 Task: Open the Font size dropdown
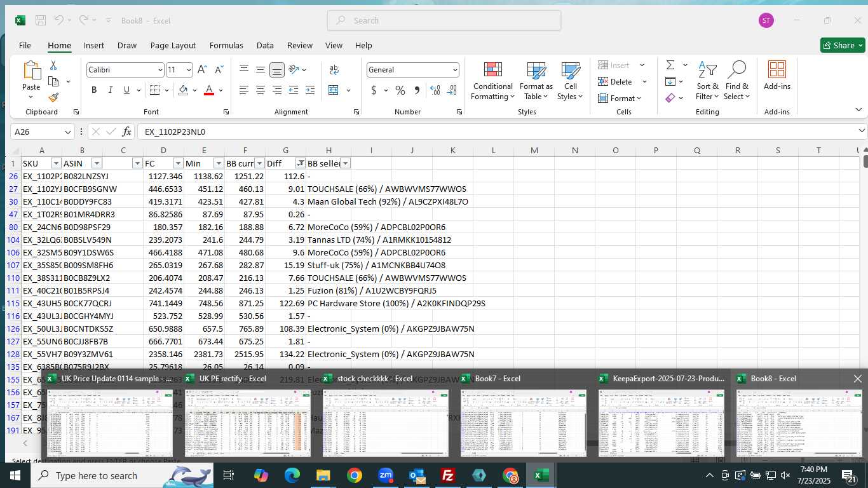pyautogui.click(x=189, y=70)
